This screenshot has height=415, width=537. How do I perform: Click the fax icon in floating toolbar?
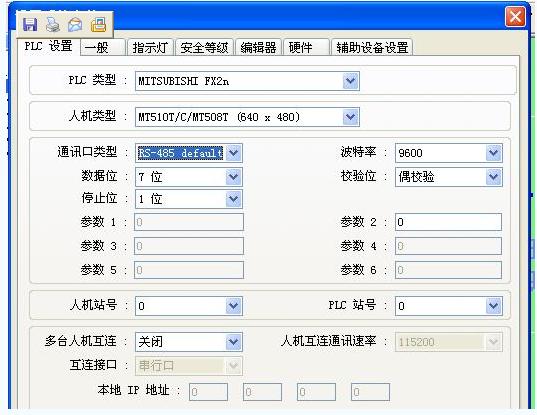tap(99, 24)
